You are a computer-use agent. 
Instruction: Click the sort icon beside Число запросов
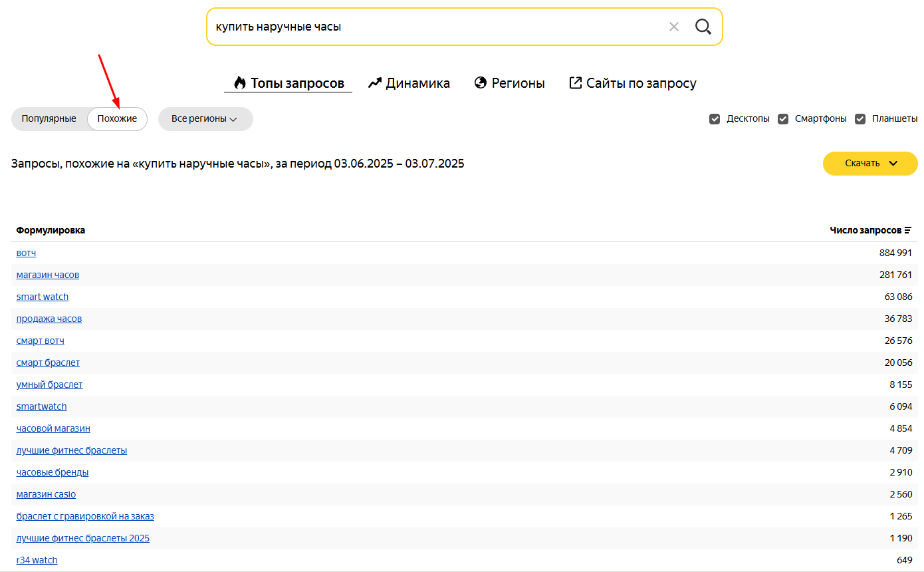(x=908, y=230)
